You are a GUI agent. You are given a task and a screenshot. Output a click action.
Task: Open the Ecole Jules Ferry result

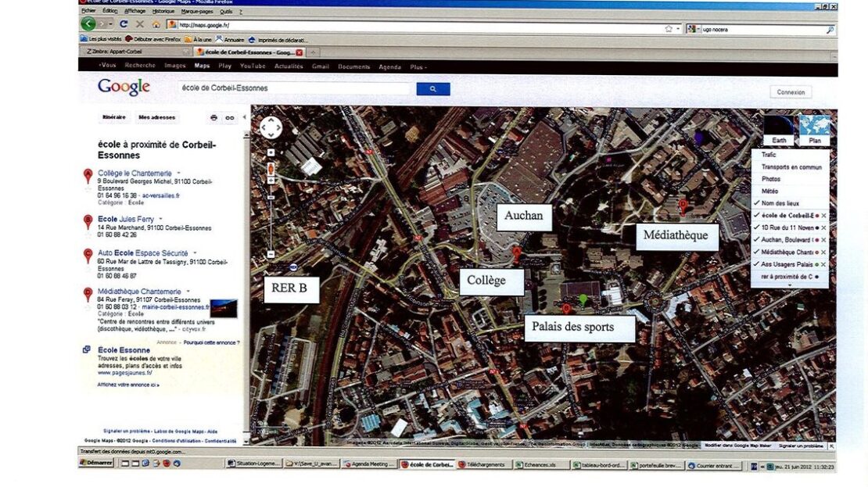click(x=126, y=219)
